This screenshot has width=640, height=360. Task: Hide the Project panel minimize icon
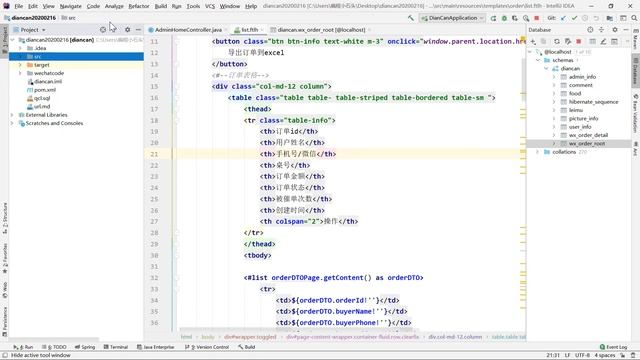(x=138, y=29)
